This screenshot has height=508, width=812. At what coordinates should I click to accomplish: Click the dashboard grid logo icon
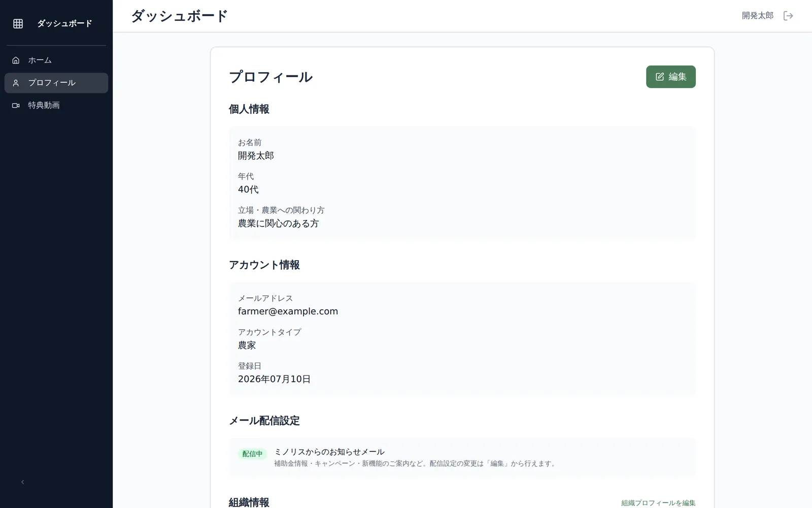(x=18, y=23)
